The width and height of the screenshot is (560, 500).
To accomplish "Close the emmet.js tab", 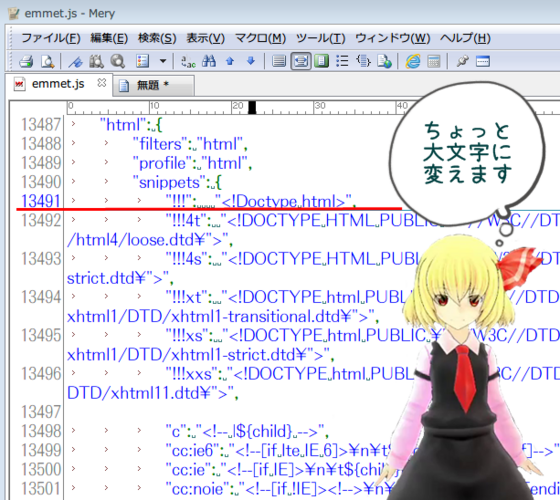I will tap(102, 83).
